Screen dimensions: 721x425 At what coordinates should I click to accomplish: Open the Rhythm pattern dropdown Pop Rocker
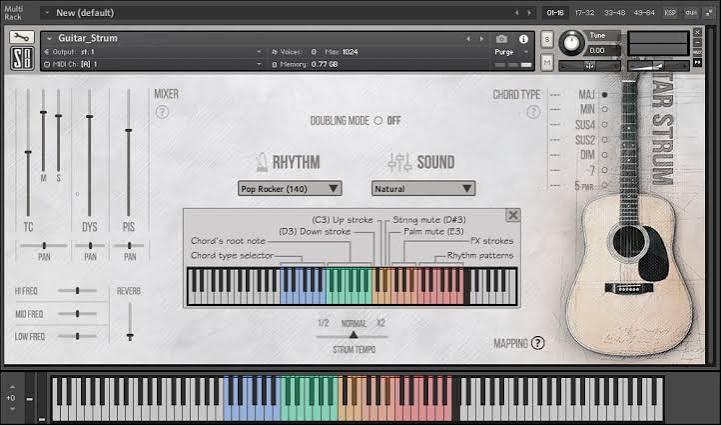pyautogui.click(x=290, y=189)
